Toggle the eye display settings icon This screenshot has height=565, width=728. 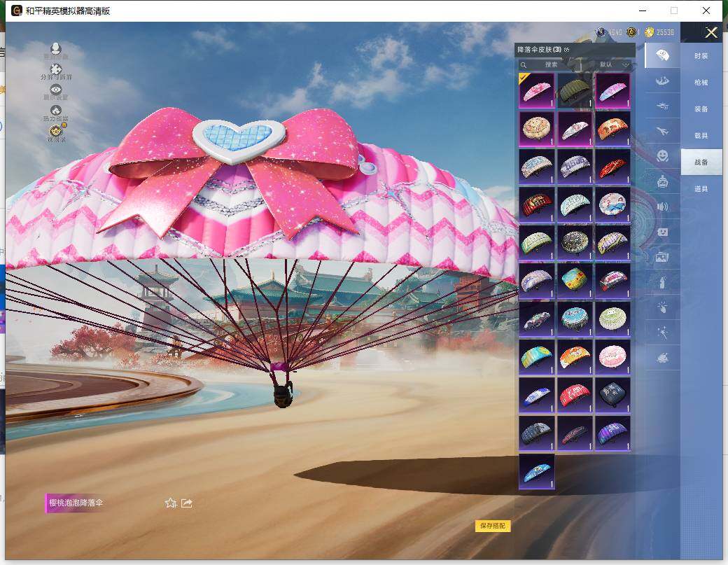pos(56,90)
